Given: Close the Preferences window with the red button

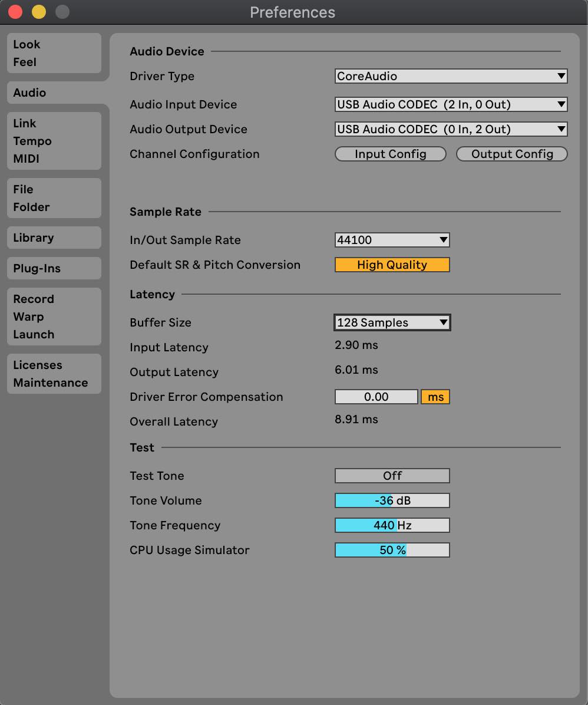Looking at the screenshot, I should tap(15, 12).
